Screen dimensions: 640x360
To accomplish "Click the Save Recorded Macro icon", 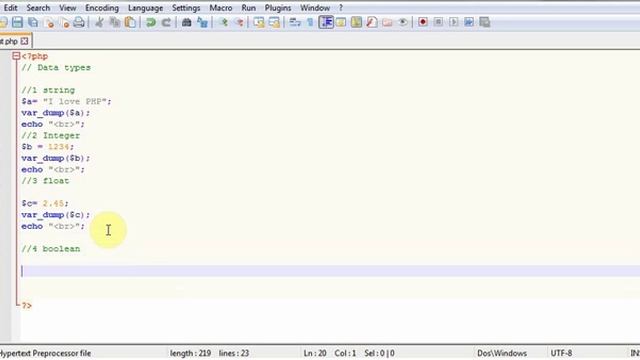I will click(484, 22).
